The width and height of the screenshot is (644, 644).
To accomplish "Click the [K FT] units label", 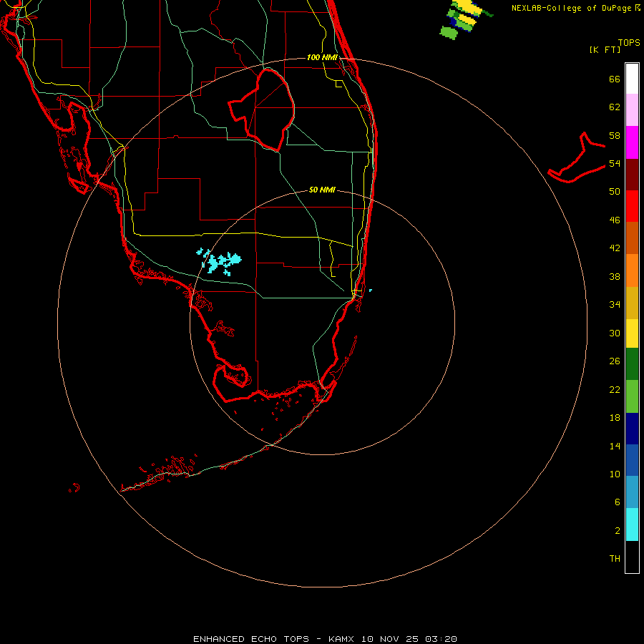I will (605, 50).
